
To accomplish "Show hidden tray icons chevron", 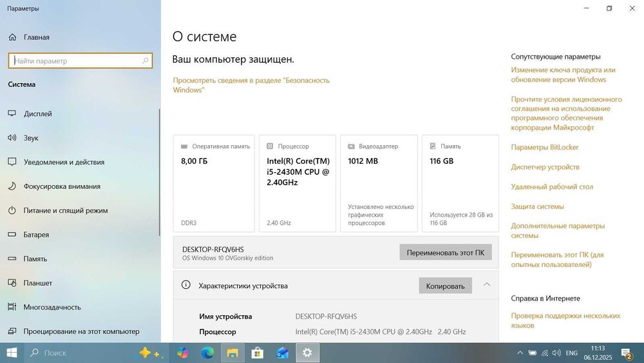I will tap(520, 353).
